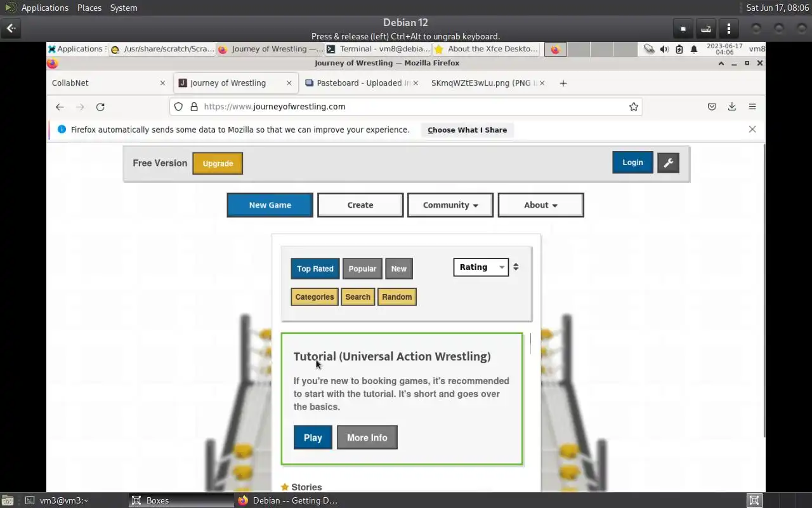Open the Rating sort dropdown
Image resolution: width=812 pixels, height=508 pixels.
click(x=481, y=267)
